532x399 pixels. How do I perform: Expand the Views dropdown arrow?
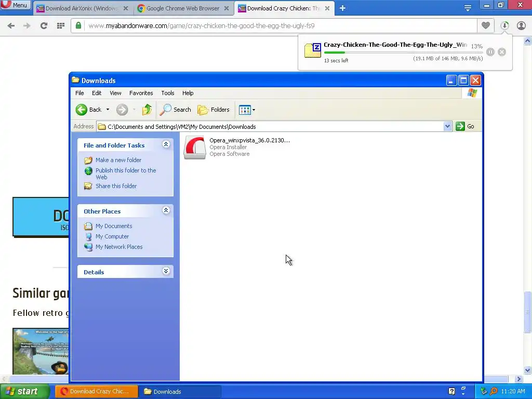pos(254,110)
